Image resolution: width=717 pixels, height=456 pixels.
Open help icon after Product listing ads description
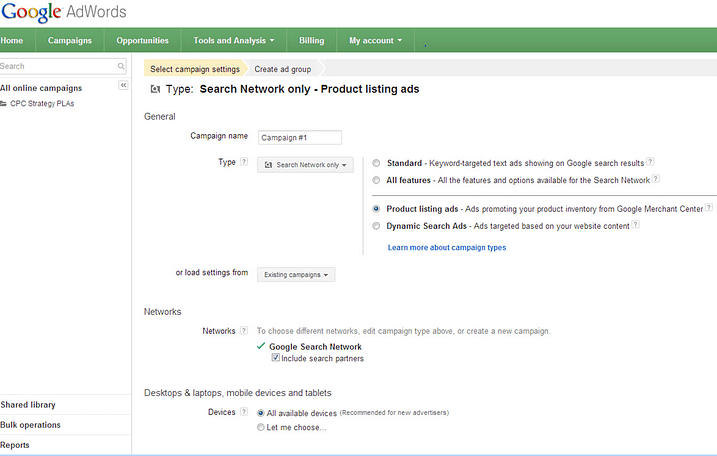click(708, 207)
